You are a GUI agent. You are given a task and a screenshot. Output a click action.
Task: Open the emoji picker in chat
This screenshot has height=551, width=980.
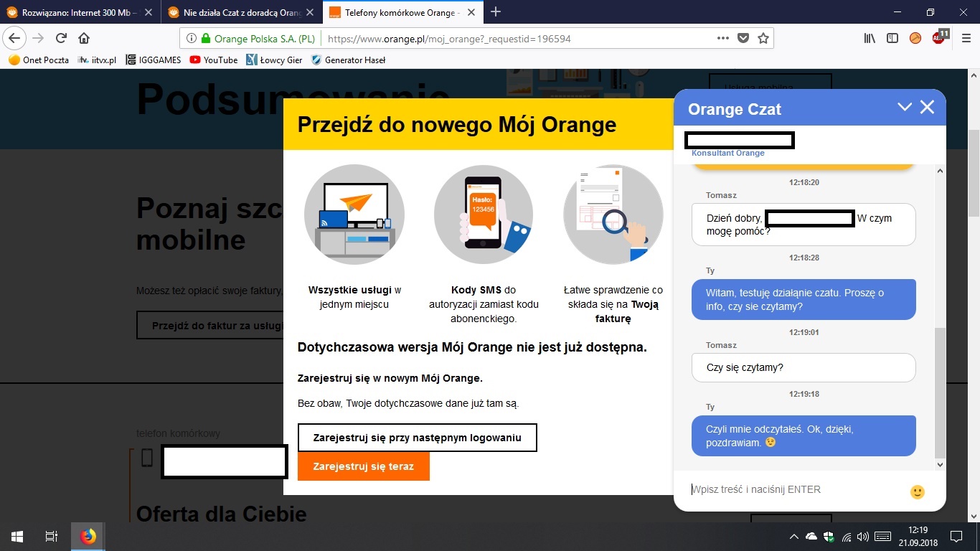click(917, 491)
